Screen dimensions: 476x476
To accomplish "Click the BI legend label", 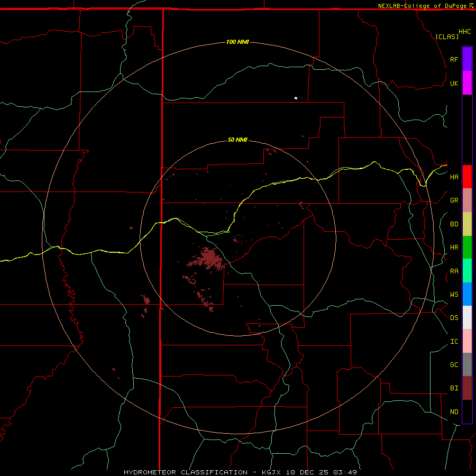I will 454,388.
